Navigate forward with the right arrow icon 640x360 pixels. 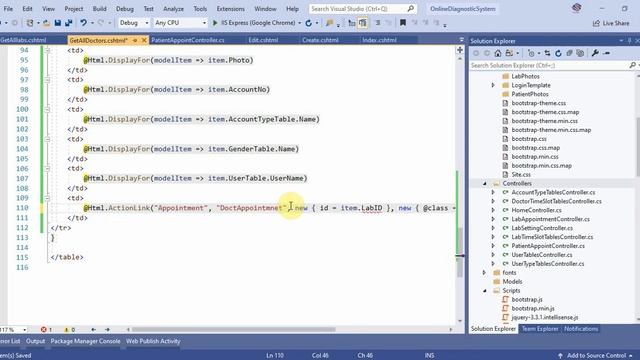click(107, 329)
